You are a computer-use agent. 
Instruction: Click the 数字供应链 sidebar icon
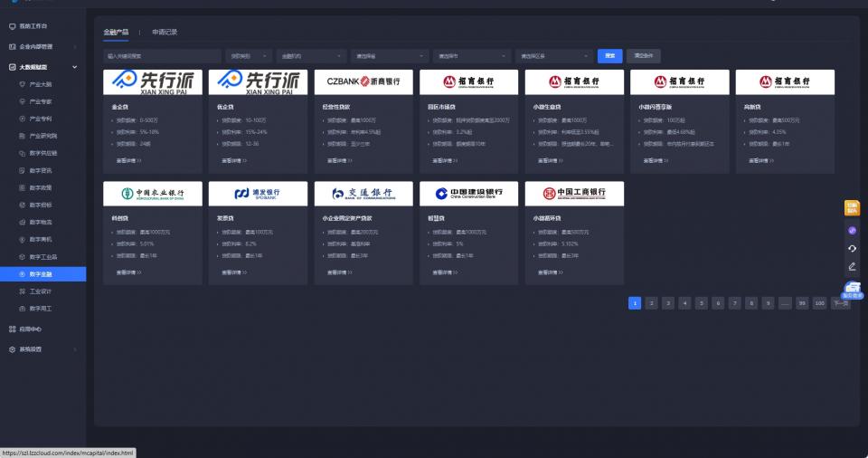coord(22,153)
